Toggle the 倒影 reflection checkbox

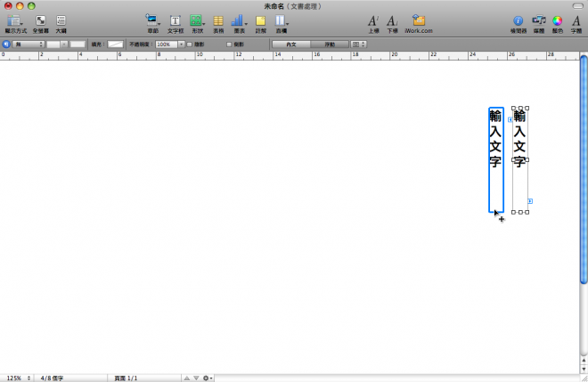229,44
